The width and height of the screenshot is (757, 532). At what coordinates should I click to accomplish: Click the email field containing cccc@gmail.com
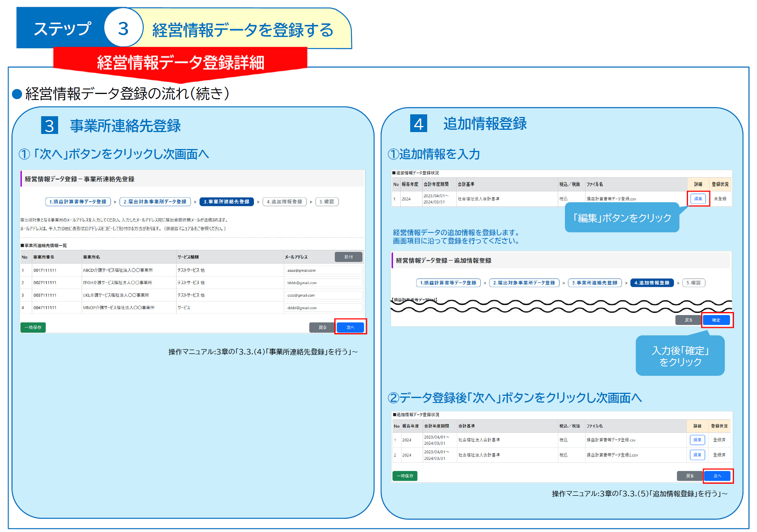pos(323,295)
